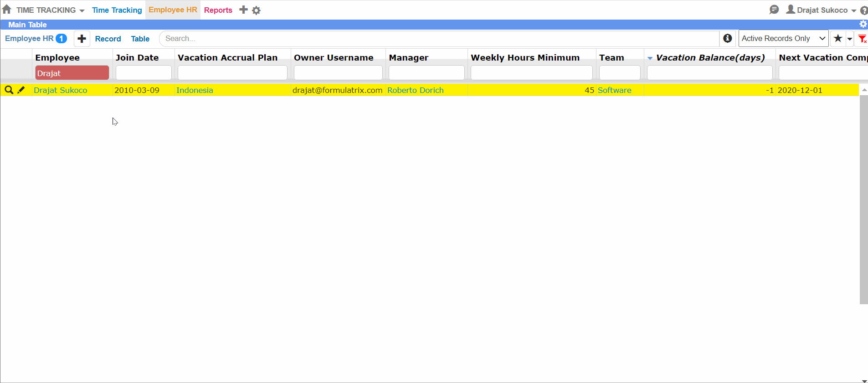868x383 pixels.
Task: View Drajat Sukoco record with magnifier icon
Action: (9, 90)
